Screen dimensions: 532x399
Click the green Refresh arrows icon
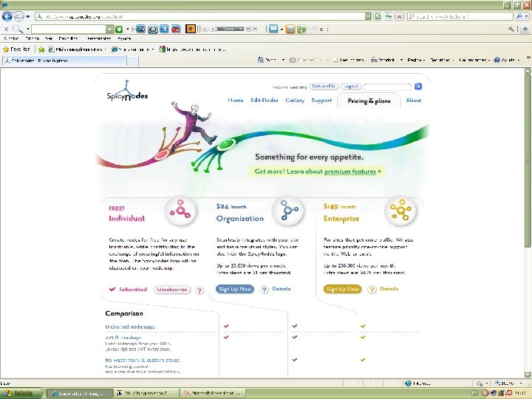389,16
